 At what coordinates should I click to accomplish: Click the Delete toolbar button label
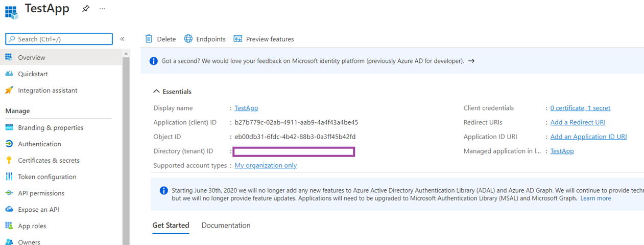[x=166, y=39]
